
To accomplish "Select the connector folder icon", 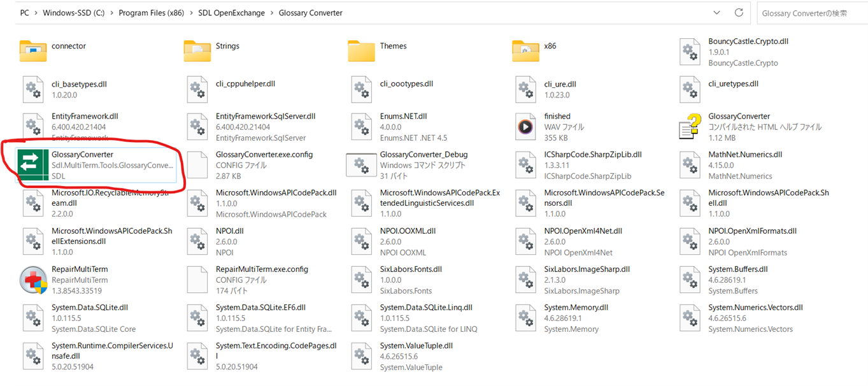I will point(33,51).
